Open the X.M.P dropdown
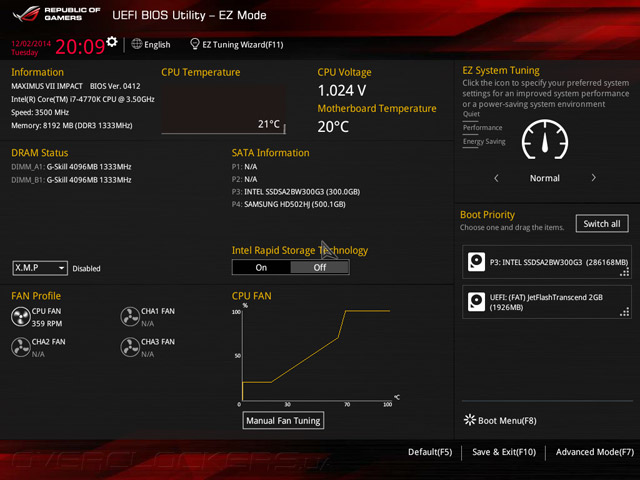 coord(40,268)
